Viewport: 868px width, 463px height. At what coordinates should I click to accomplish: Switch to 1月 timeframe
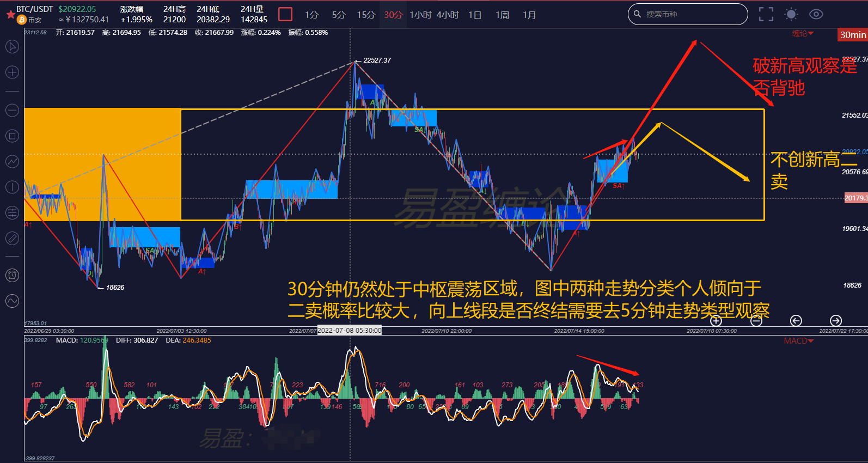click(529, 15)
